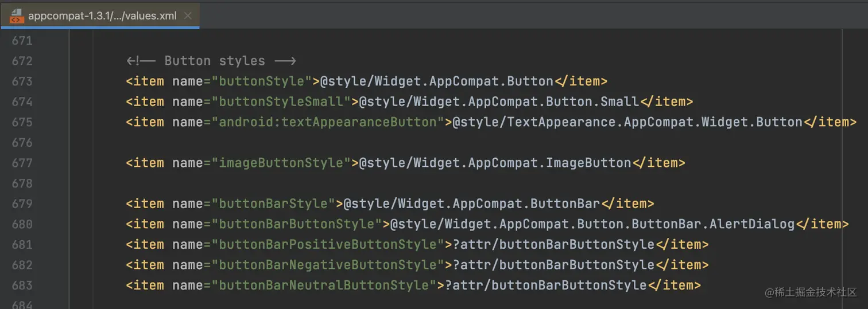Screen dimensions: 868x309
Task: Click @style/Widget.AppCompat.ImageButton reference
Action: click(x=495, y=163)
